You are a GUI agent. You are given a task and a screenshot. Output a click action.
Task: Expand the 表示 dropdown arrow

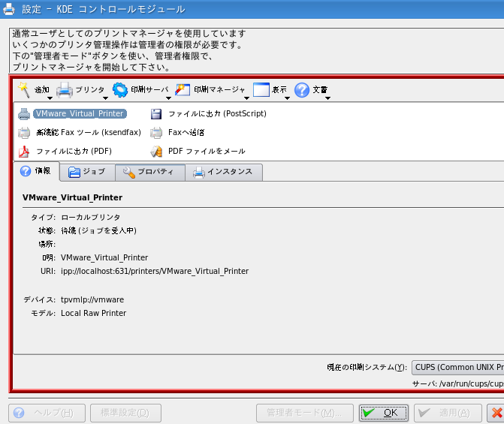(288, 98)
